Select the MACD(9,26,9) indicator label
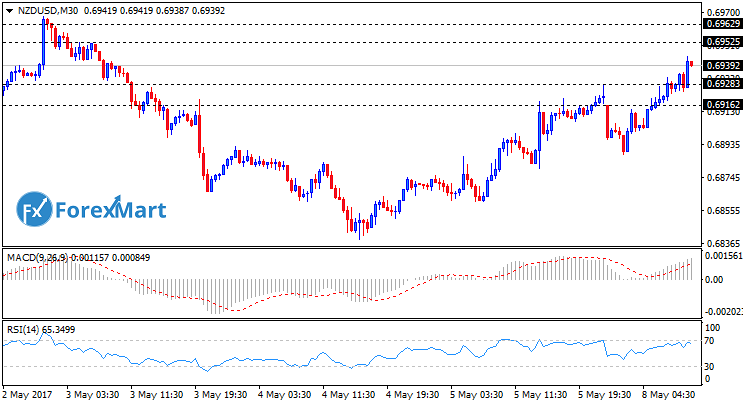The image size is (743, 403). [38, 258]
